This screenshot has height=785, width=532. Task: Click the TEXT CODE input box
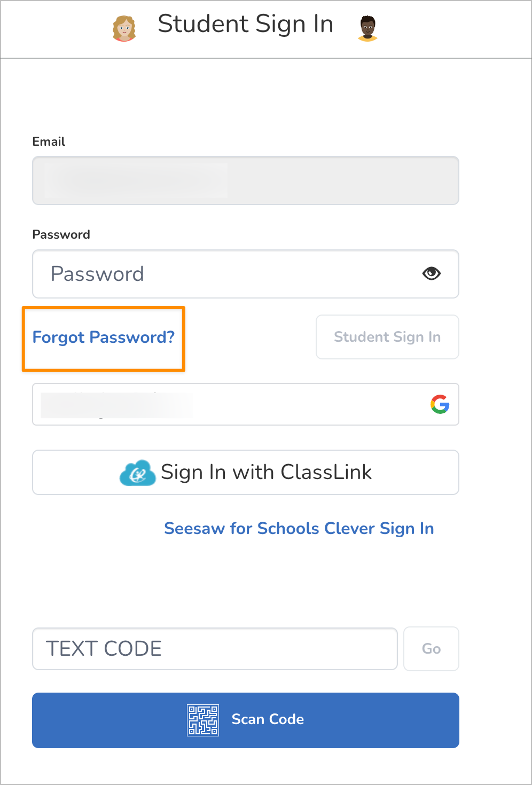pos(215,649)
